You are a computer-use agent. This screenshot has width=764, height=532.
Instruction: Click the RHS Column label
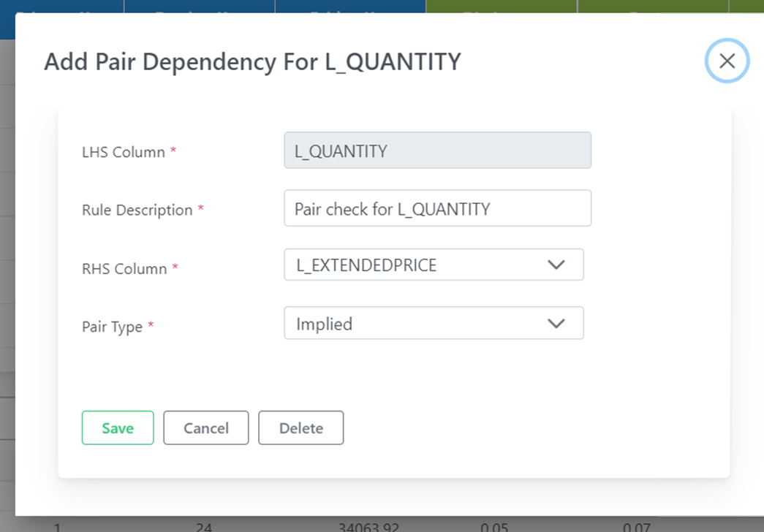124,269
